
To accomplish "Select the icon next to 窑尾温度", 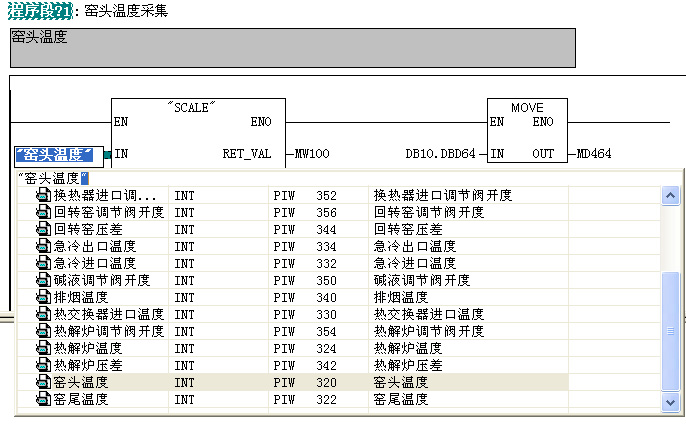I will click(x=43, y=399).
